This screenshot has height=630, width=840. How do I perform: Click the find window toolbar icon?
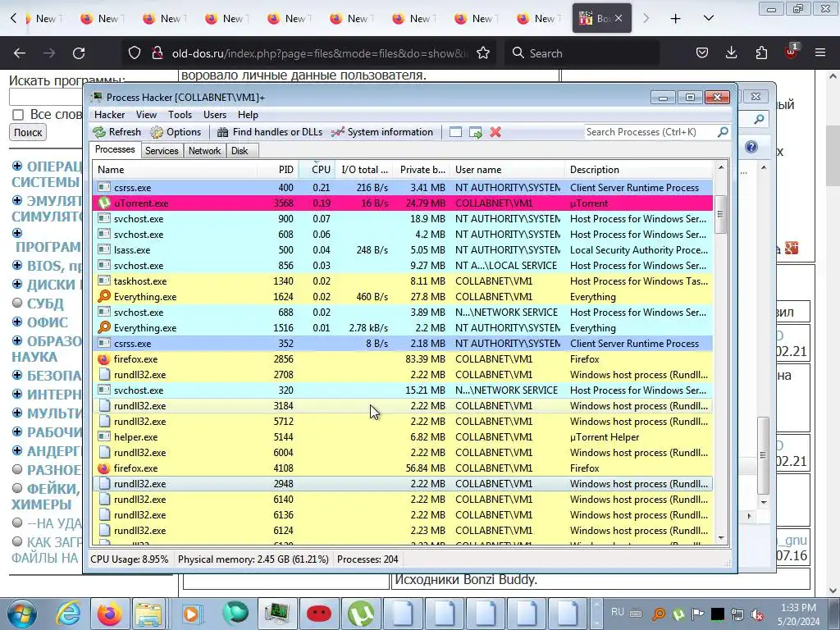(x=455, y=132)
